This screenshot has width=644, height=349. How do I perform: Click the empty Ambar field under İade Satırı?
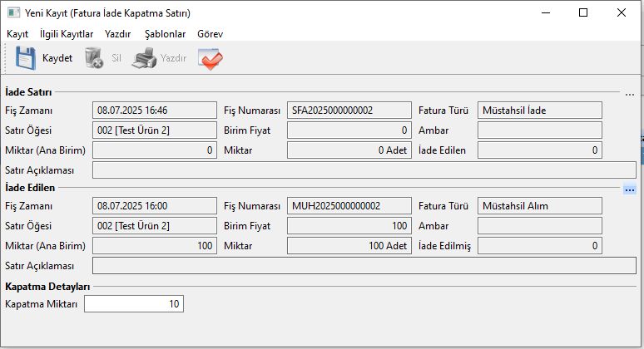point(539,130)
